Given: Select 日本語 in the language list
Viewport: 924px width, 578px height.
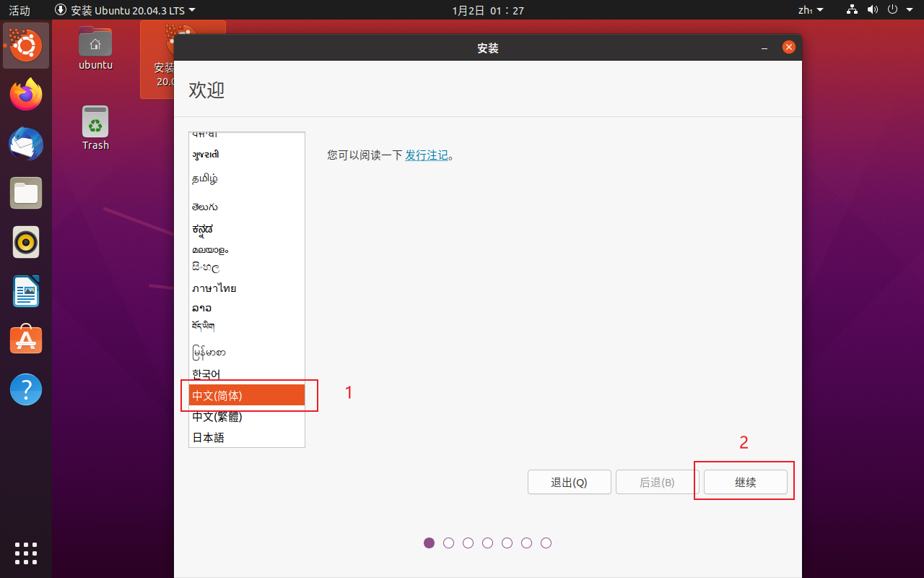Looking at the screenshot, I should tap(247, 437).
